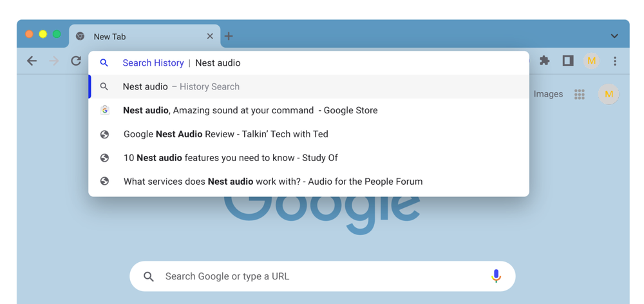Click the Search History keyword chip
The height and width of the screenshot is (304, 644).
coord(153,63)
